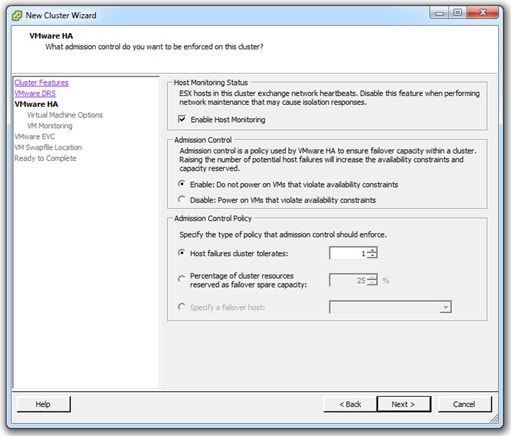The width and height of the screenshot is (511, 436).
Task: Click the host failures number field
Action: [348, 253]
